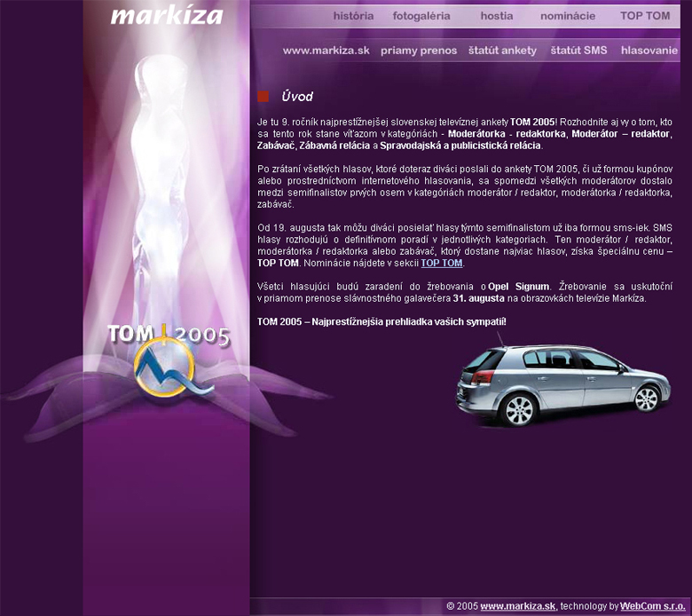Viewport: 692px width, 616px height.
Task: Select TOP TOM in the top navigation bar
Action: (645, 16)
